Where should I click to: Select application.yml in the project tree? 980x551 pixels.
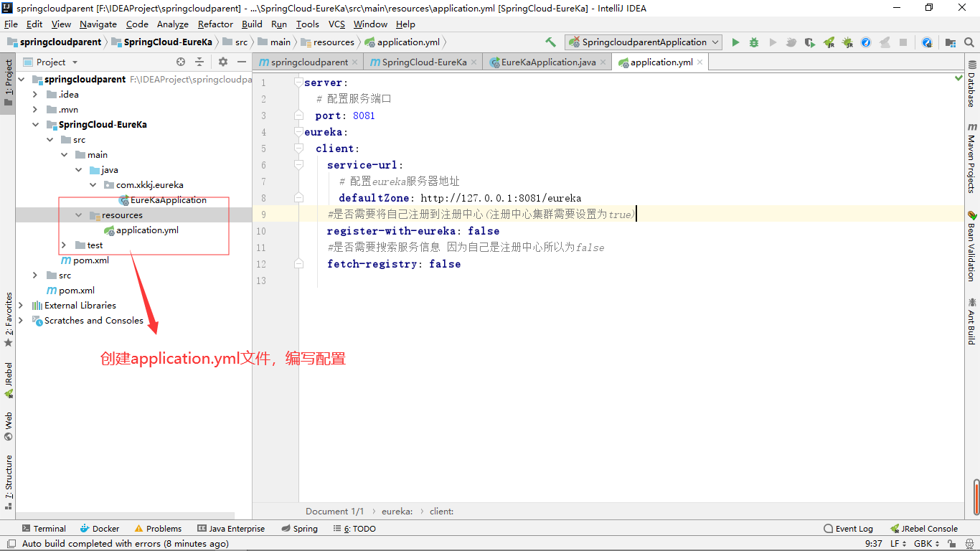(x=147, y=230)
